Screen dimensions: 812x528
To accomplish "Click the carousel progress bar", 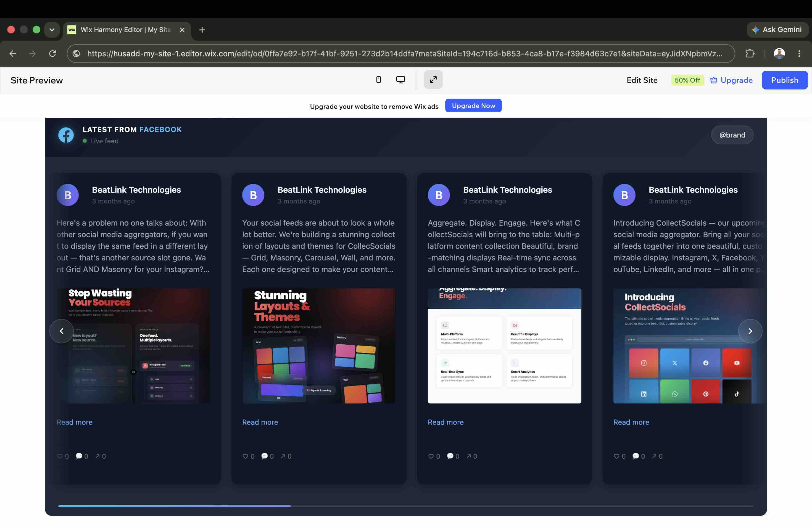I will click(406, 506).
